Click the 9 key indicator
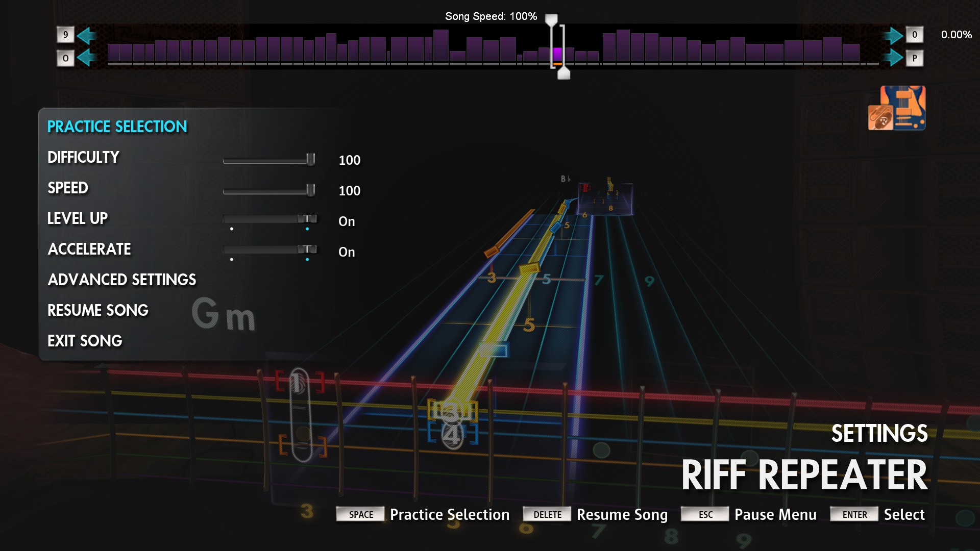Viewport: 980px width, 551px height. coord(65,35)
